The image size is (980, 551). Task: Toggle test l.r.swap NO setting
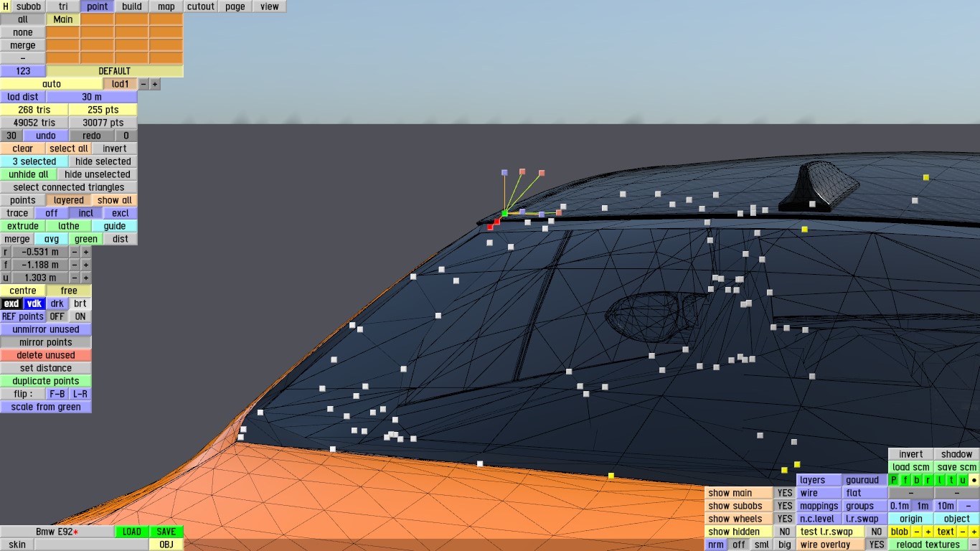(877, 532)
